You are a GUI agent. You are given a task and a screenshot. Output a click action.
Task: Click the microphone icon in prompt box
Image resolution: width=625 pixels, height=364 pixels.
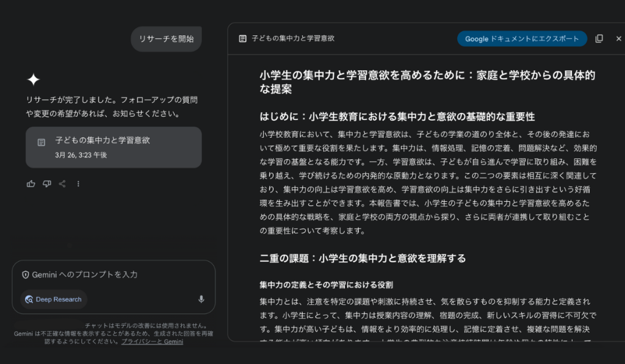click(x=201, y=299)
